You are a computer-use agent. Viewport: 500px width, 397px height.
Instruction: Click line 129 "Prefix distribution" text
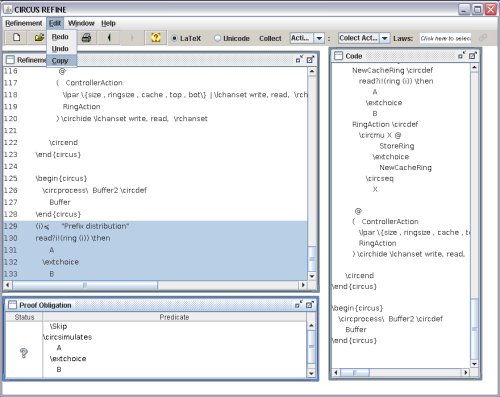(x=95, y=226)
